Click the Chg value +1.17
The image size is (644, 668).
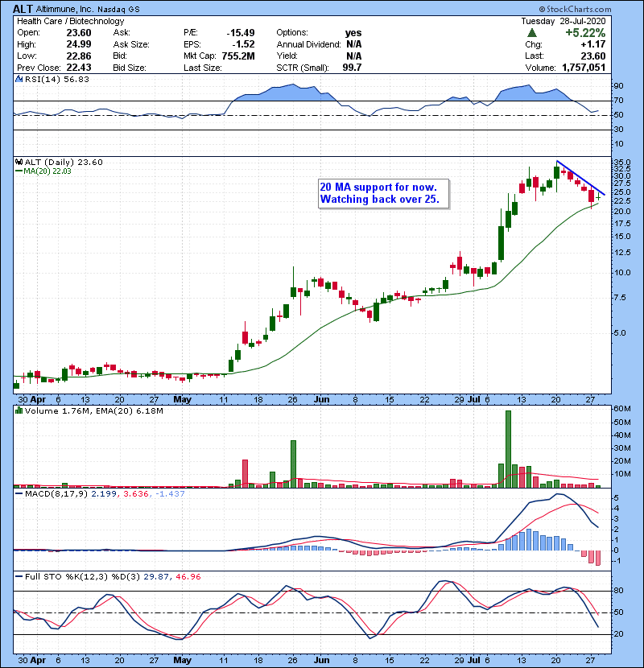(x=593, y=44)
